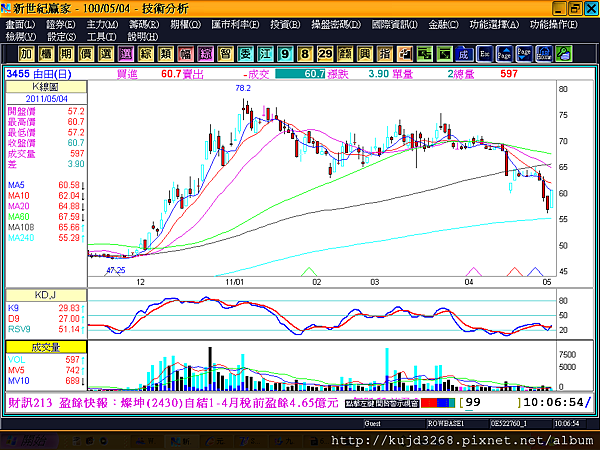
Task: Click the 47.25 low price label
Action: (116, 270)
